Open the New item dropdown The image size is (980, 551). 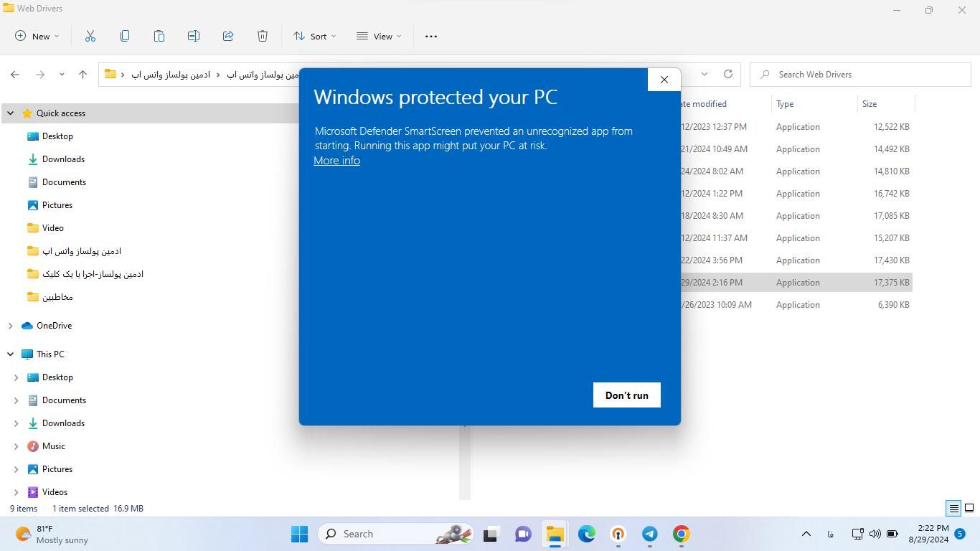(x=37, y=36)
